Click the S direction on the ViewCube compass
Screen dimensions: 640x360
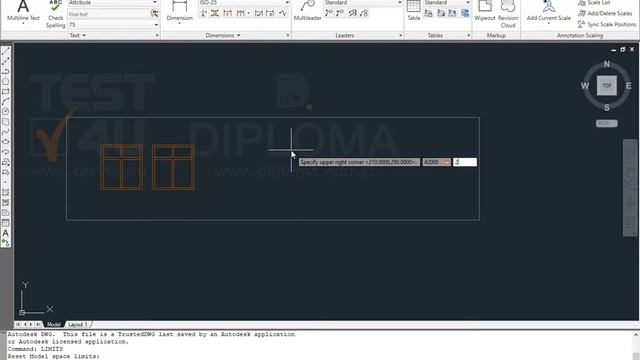coord(607,107)
